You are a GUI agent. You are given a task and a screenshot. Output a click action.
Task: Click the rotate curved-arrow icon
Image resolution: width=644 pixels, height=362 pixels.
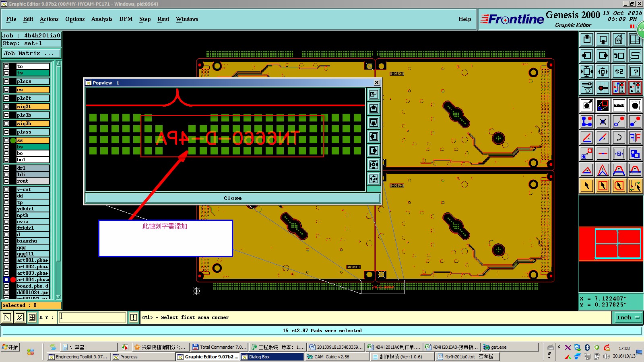[619, 138]
